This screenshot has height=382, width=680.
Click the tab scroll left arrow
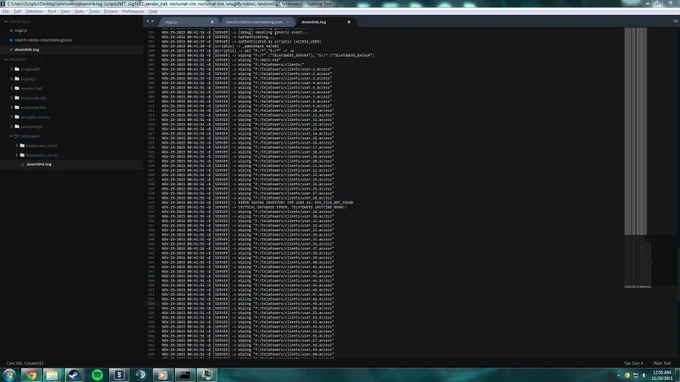(x=147, y=21)
